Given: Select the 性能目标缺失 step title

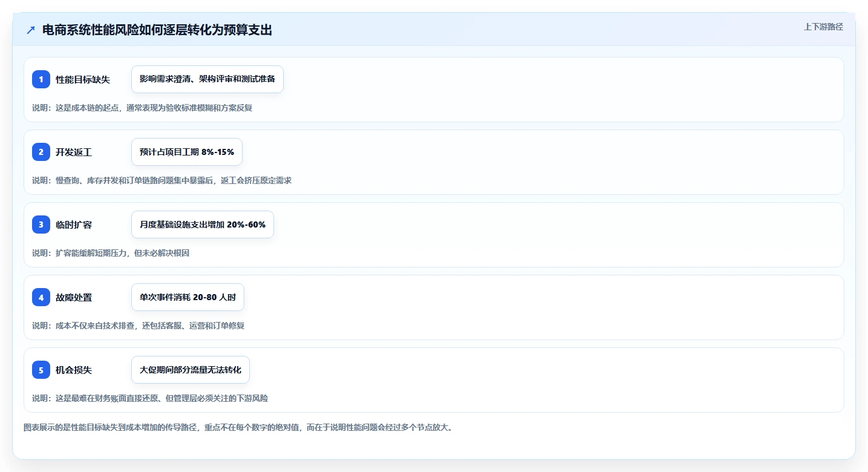Looking at the screenshot, I should [83, 79].
